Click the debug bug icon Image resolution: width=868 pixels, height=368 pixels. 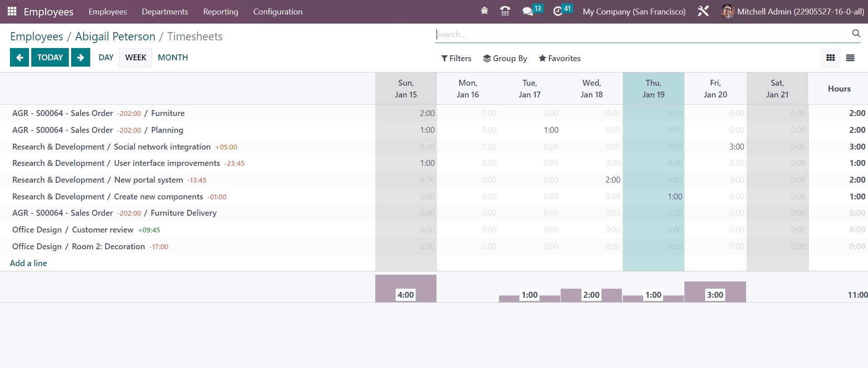484,11
